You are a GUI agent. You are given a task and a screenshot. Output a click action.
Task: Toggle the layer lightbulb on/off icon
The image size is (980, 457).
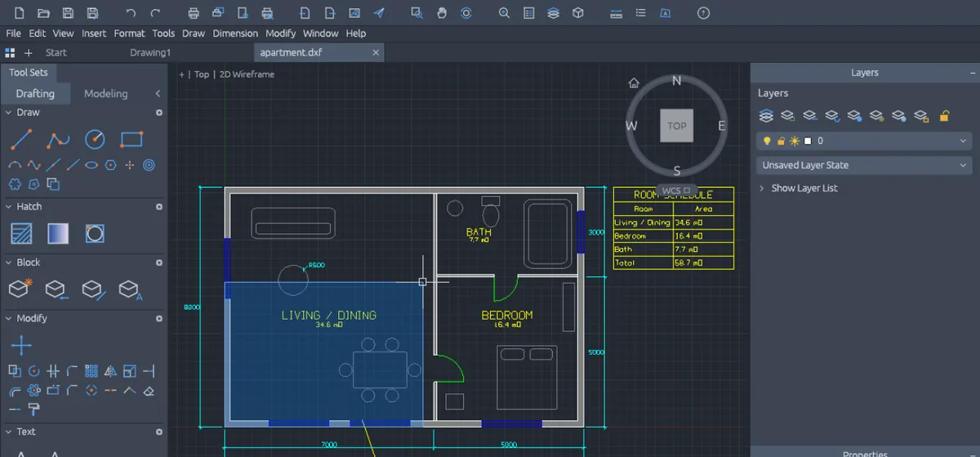(767, 141)
